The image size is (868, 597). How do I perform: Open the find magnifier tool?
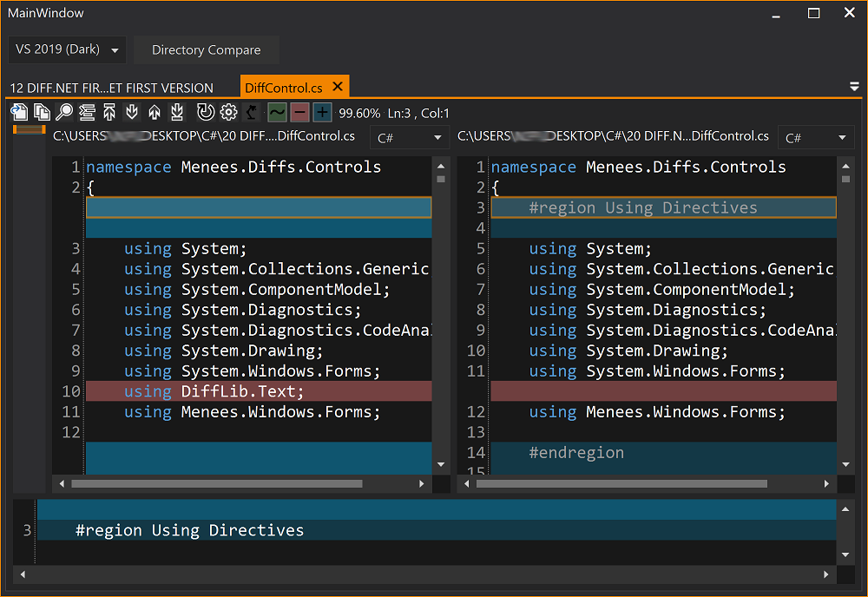64,112
